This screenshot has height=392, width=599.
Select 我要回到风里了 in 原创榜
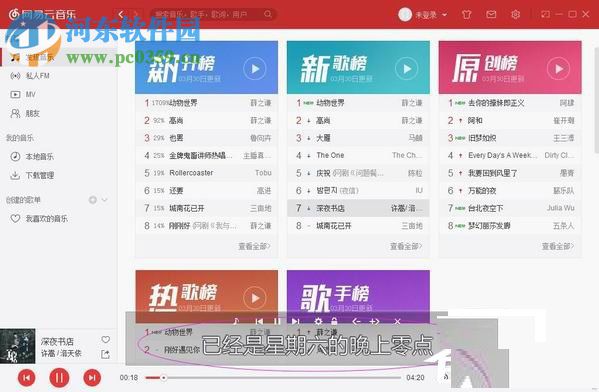coord(510,173)
